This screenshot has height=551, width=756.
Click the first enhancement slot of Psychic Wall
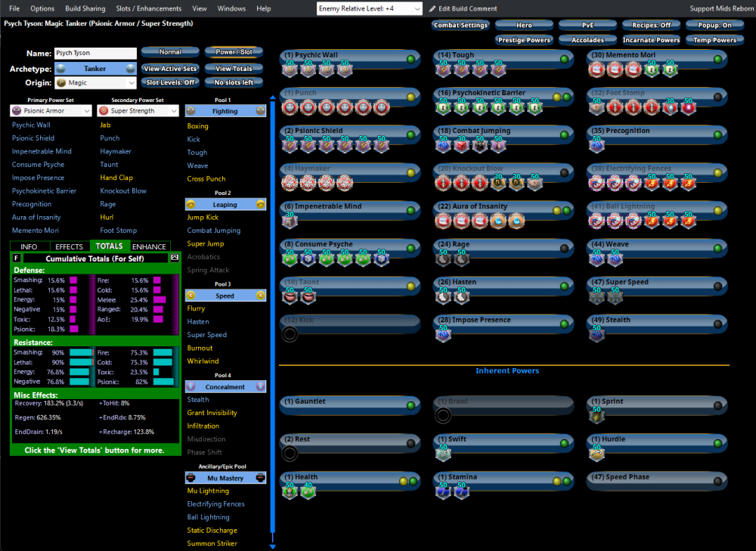(x=290, y=70)
